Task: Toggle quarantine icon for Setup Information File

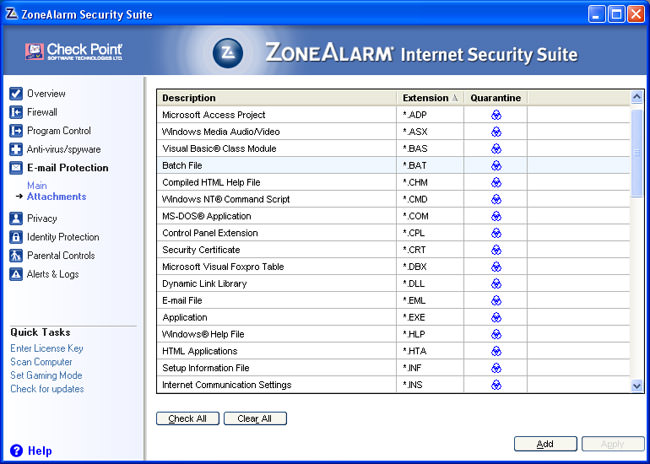Action: [x=496, y=368]
